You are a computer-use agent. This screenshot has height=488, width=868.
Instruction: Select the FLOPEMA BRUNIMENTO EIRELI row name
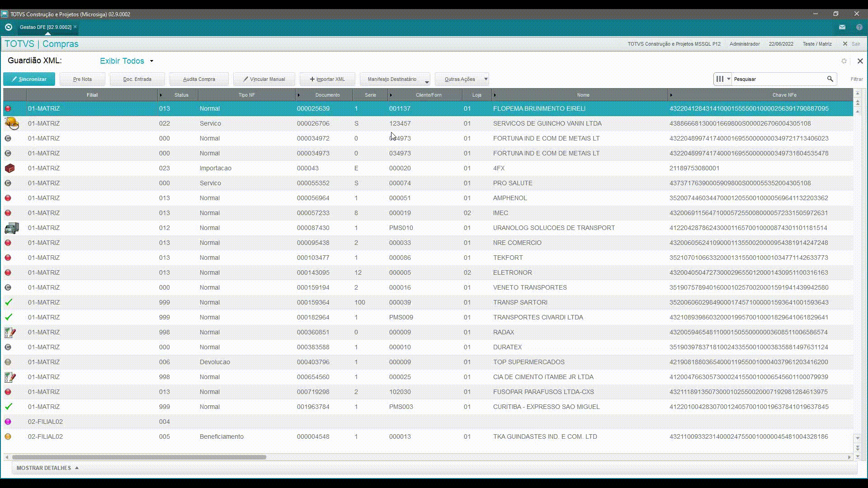click(x=539, y=108)
